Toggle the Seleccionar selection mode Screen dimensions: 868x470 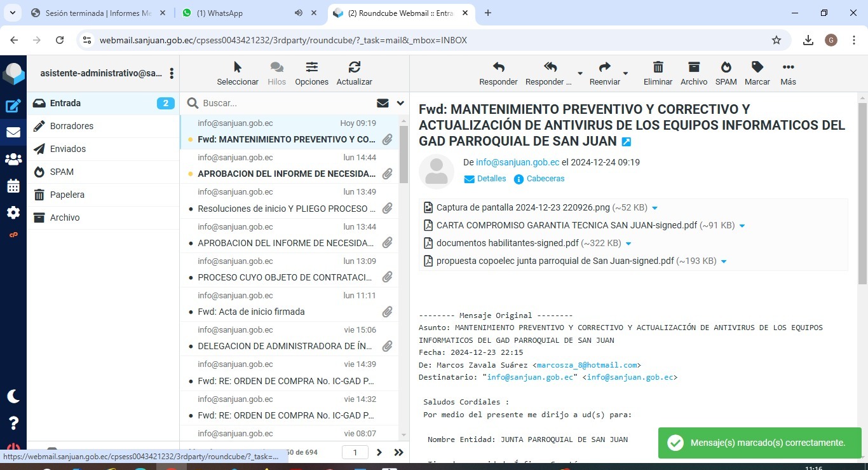238,67
